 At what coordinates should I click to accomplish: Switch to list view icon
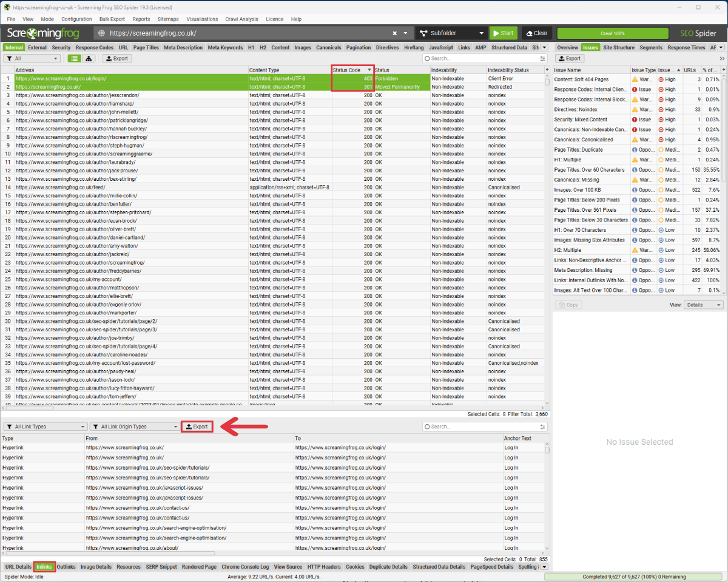74,58
